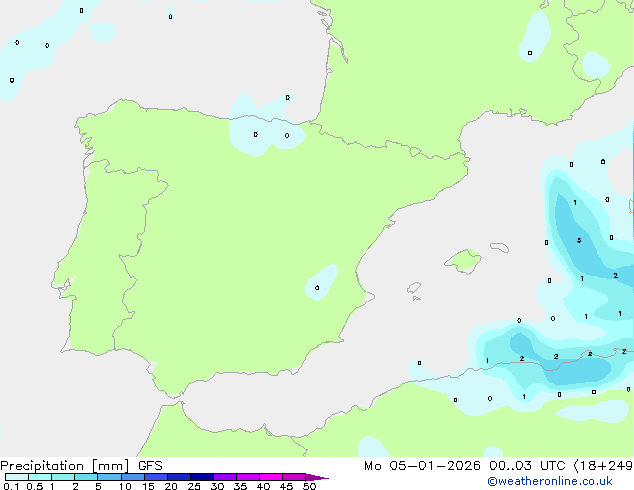The height and width of the screenshot is (490, 634).
Task: Select legend swatch between 30 and 35
Action: pos(225,477)
